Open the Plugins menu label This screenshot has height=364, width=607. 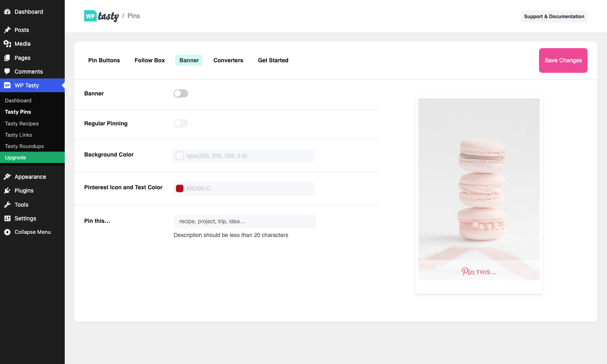point(24,190)
